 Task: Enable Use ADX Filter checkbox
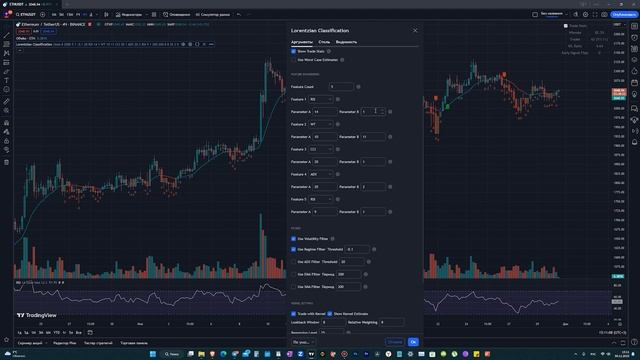293,262
